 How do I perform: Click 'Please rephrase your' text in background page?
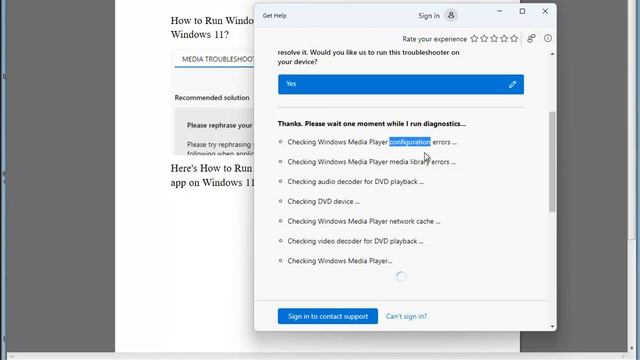click(220, 125)
